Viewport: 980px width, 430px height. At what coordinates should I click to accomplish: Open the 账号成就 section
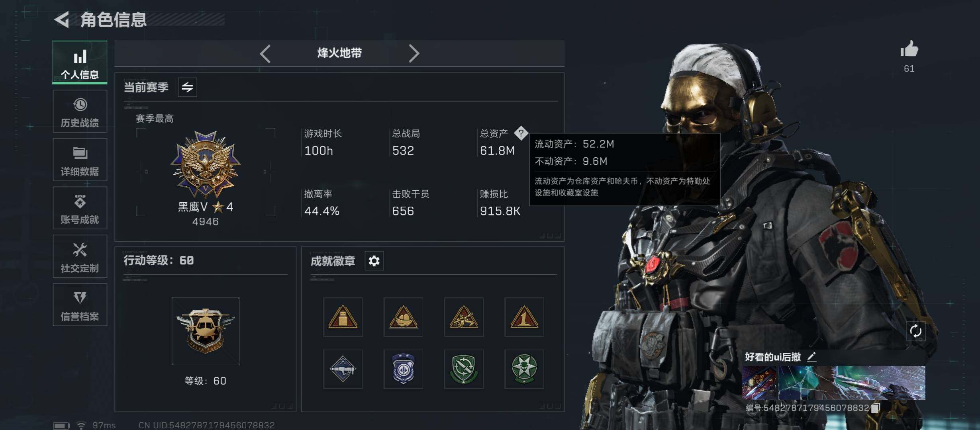(x=80, y=208)
